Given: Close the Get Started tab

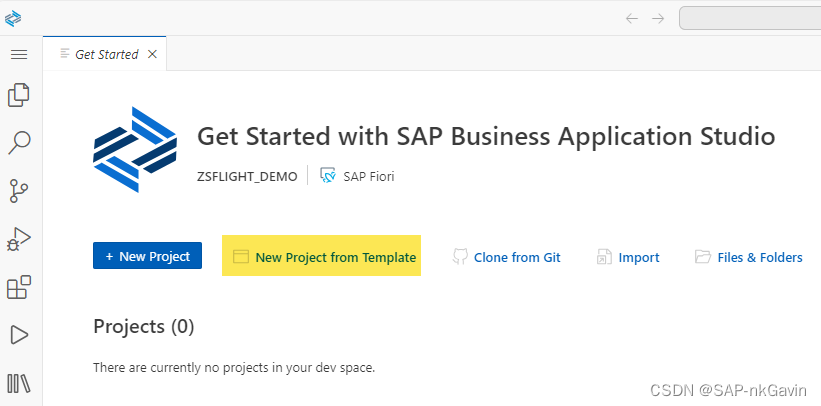Looking at the screenshot, I should point(152,54).
